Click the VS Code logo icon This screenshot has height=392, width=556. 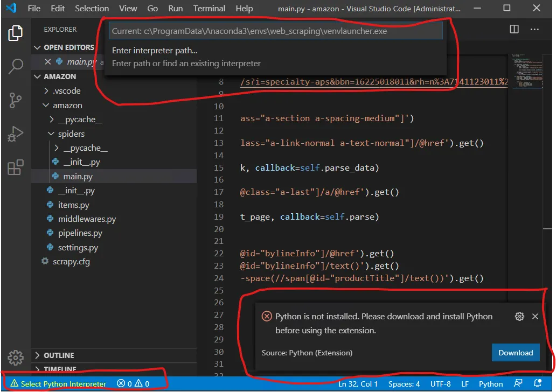pos(11,8)
